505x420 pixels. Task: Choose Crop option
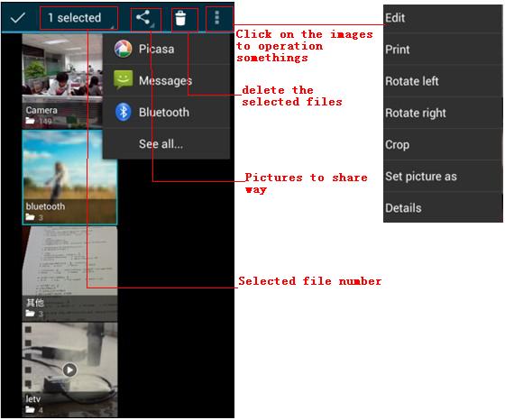click(443, 144)
